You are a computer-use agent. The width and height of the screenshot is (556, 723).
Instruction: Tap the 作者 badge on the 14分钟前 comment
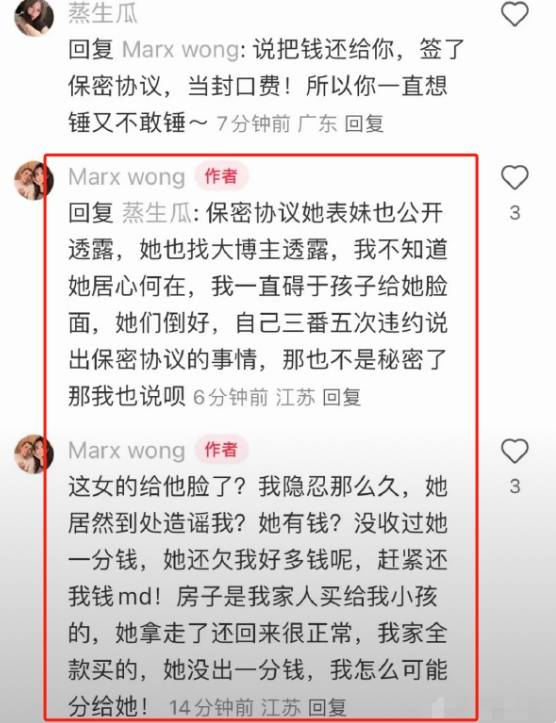(x=221, y=450)
